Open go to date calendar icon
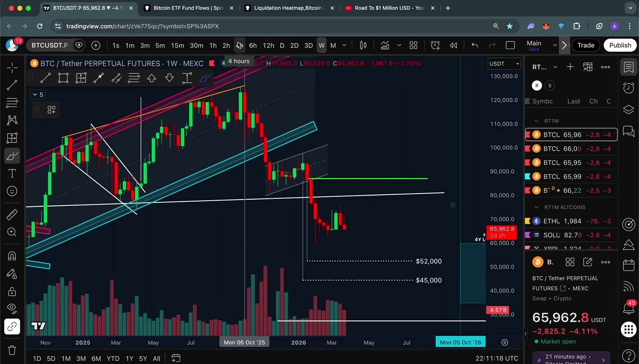 (176, 358)
